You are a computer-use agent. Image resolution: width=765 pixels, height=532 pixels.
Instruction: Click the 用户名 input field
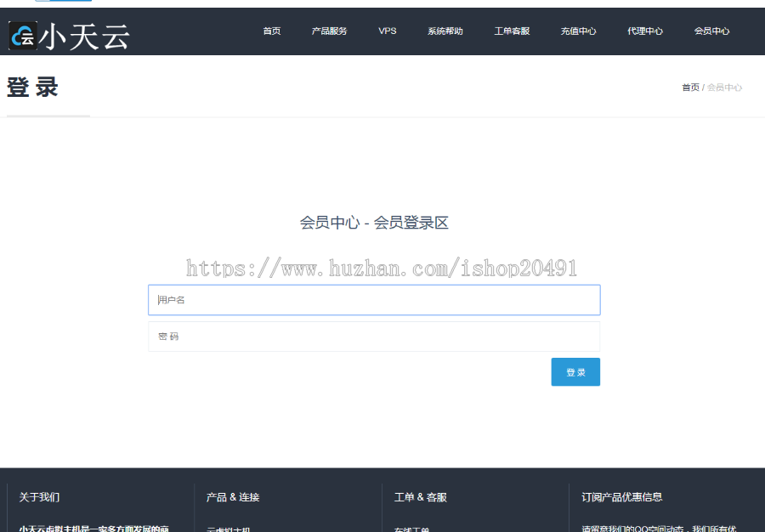(374, 300)
